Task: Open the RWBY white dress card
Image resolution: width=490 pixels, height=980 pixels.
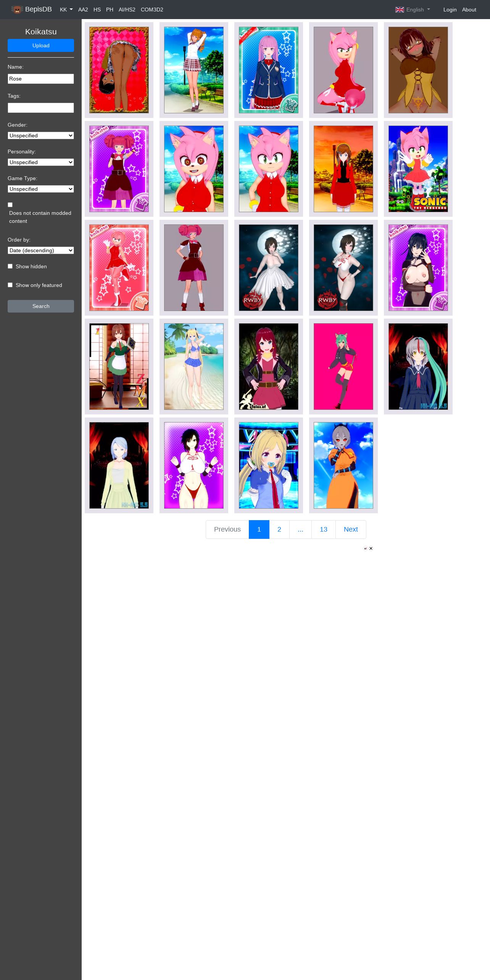Action: click(269, 268)
